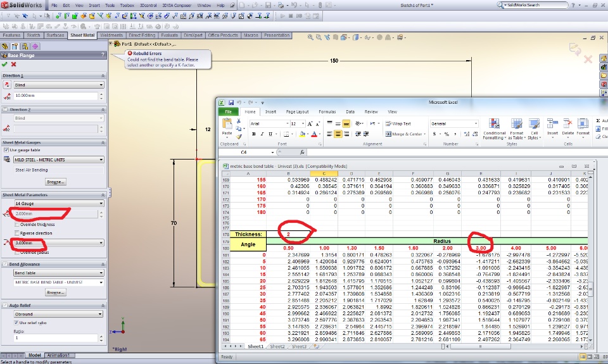Open the SolidWorks Insert menu

(94, 6)
